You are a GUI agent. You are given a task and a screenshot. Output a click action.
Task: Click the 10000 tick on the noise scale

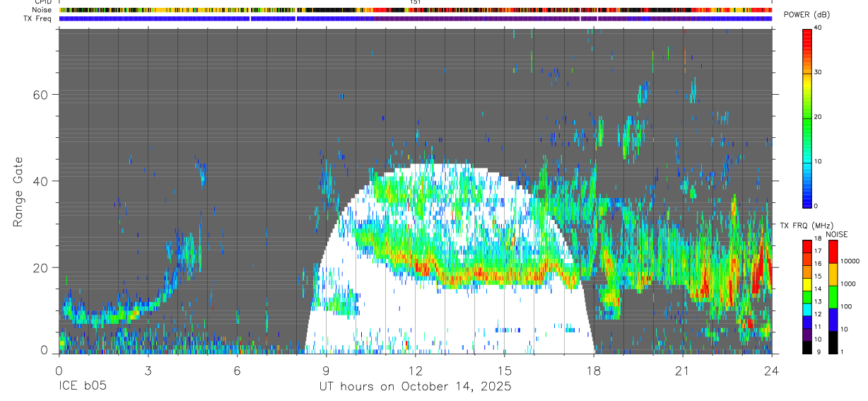pos(850,261)
